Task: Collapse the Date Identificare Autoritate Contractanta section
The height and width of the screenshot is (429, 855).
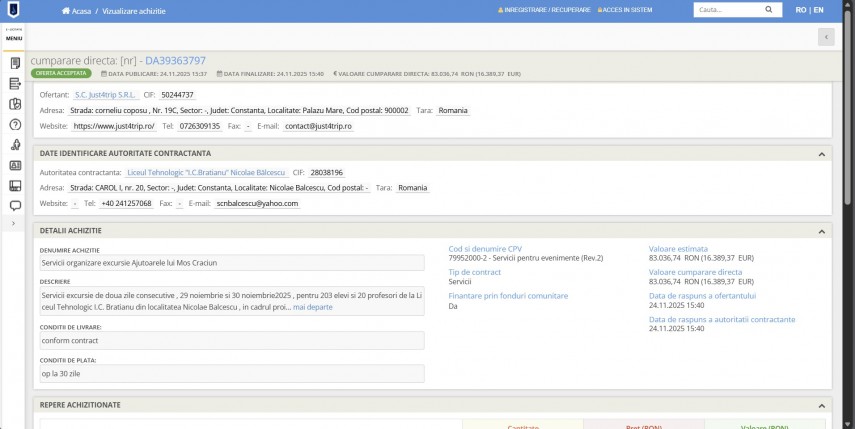Action: coord(821,154)
